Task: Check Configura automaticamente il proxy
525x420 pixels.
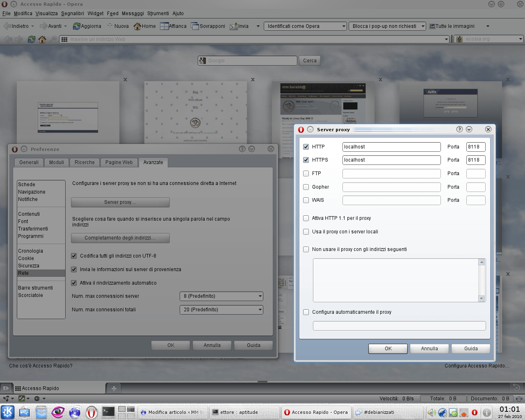Action: coord(306,312)
